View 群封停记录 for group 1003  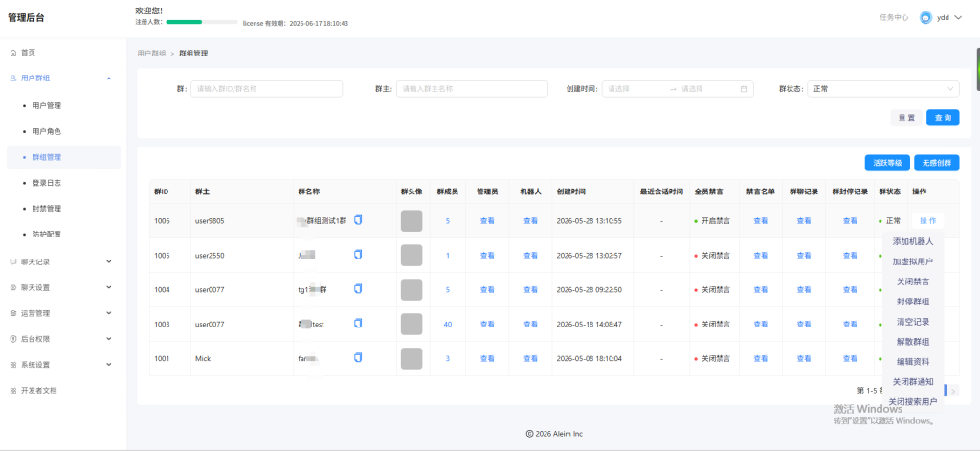click(850, 324)
